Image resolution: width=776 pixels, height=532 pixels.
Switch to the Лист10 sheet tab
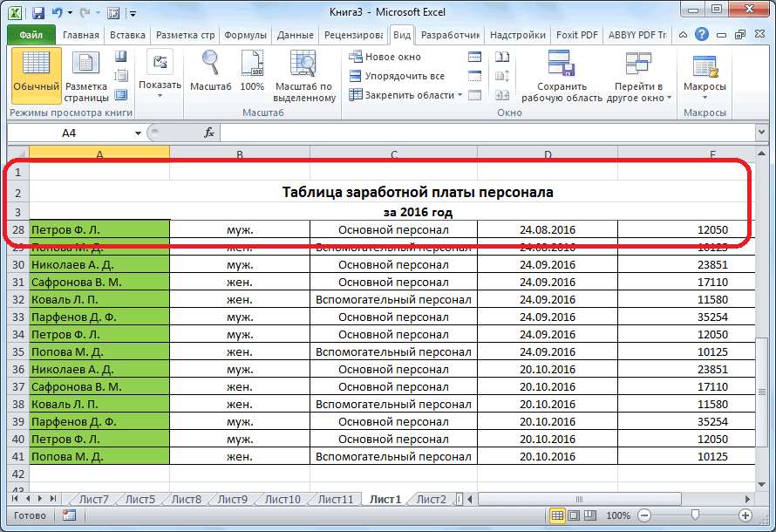(281, 499)
